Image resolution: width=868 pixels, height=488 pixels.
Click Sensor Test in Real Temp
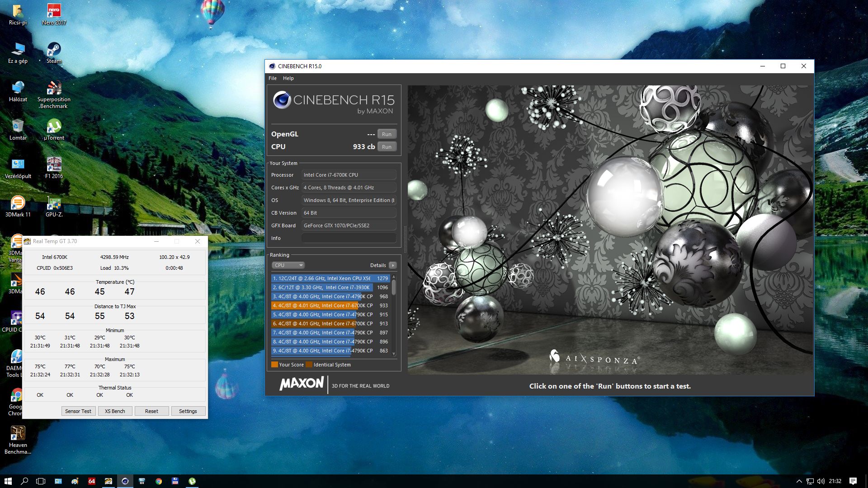pos(78,411)
